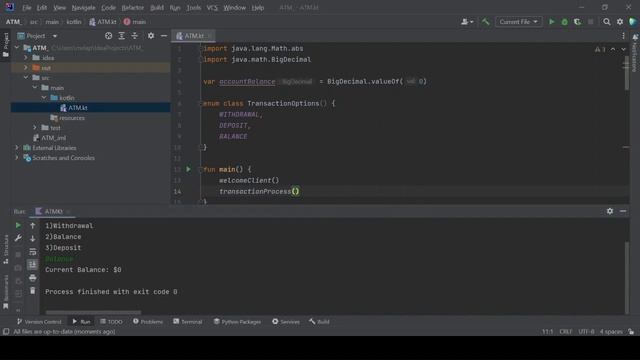Open IDE settings gear in top toolbar
The height and width of the screenshot is (360, 640).
tap(620, 22)
